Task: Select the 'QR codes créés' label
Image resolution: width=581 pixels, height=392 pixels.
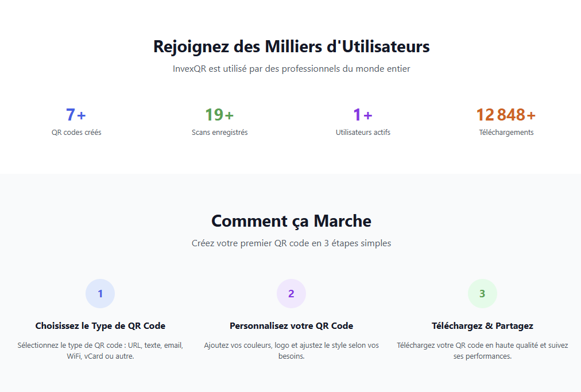Action: coord(76,133)
